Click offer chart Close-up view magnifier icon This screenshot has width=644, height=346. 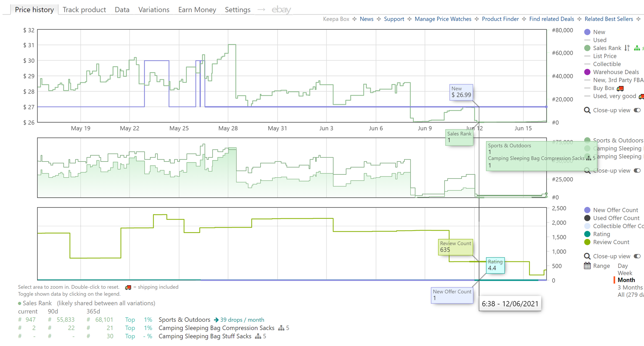pyautogui.click(x=587, y=256)
